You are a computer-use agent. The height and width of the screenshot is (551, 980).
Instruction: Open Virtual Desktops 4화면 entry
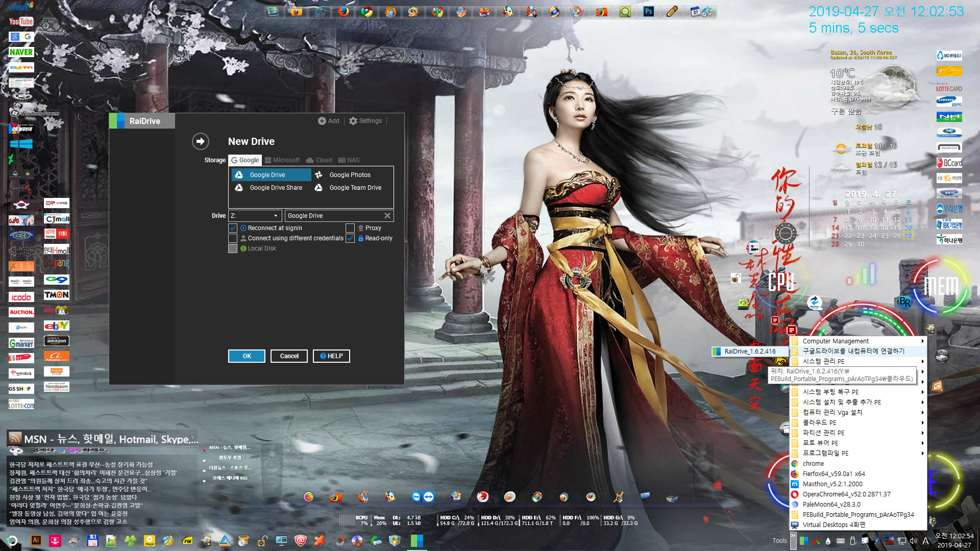tap(857, 525)
